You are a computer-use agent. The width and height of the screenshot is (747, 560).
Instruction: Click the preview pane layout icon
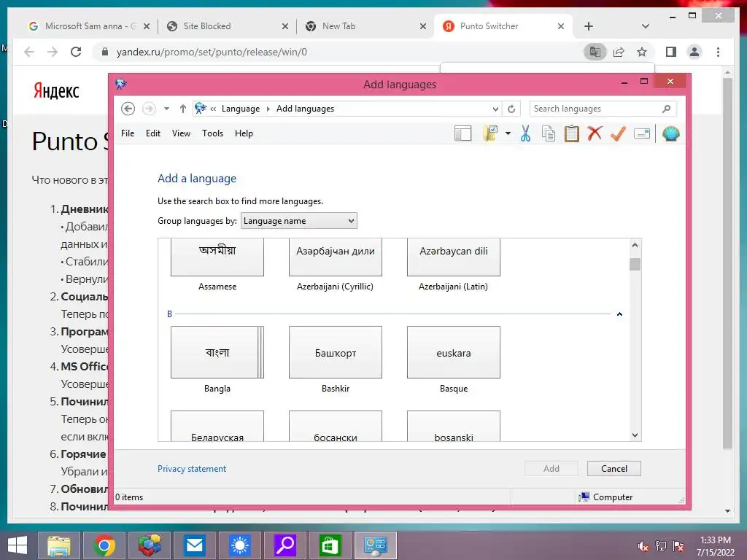click(x=462, y=134)
